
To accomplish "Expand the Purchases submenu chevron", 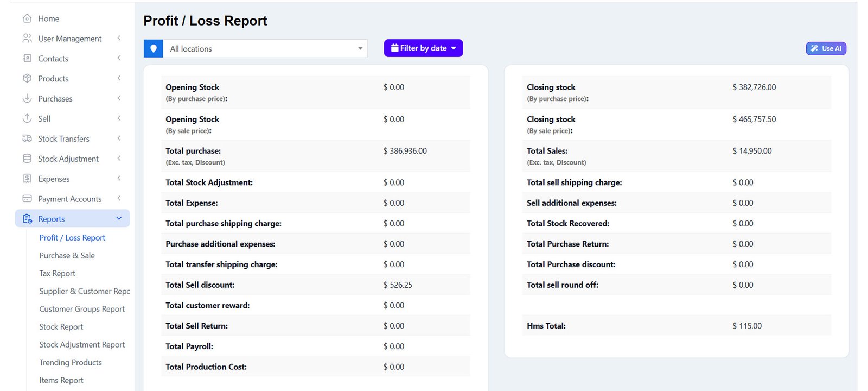I will coord(119,99).
